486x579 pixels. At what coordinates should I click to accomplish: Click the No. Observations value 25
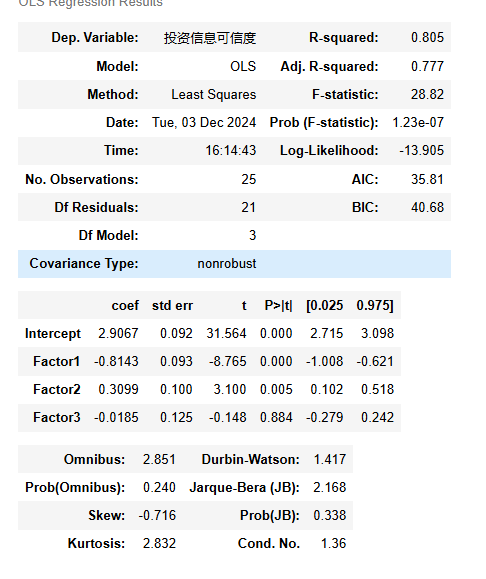pos(249,179)
